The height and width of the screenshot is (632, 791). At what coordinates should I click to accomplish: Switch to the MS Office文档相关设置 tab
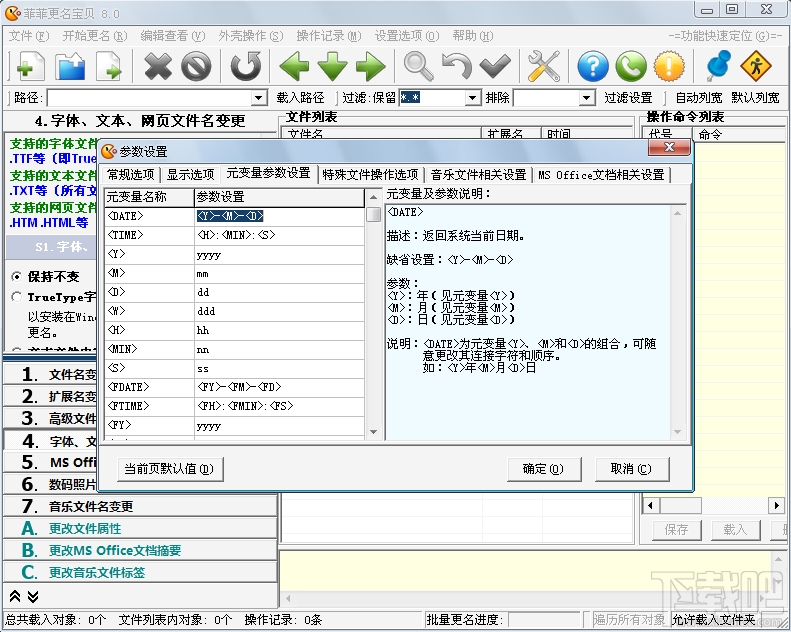(x=601, y=175)
